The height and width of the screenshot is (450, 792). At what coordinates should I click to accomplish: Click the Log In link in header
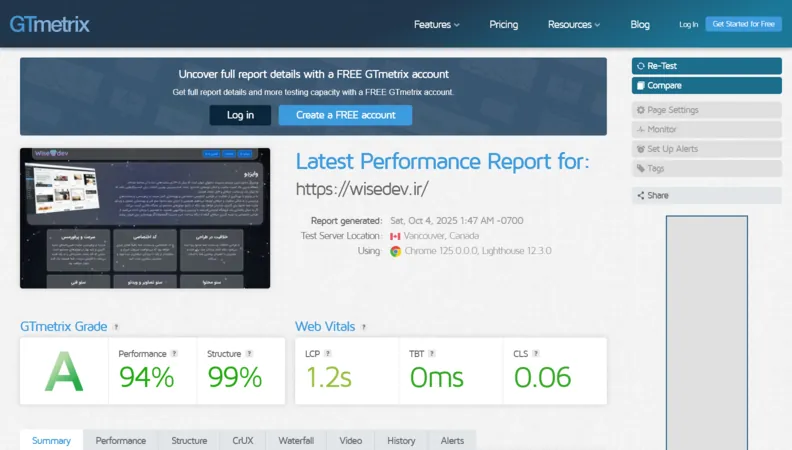click(x=688, y=24)
